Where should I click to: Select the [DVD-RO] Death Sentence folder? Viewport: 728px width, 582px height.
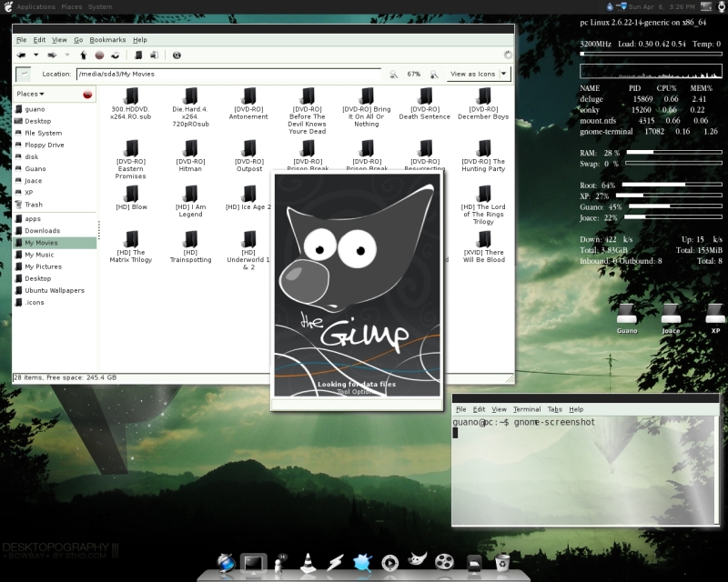coord(425,104)
